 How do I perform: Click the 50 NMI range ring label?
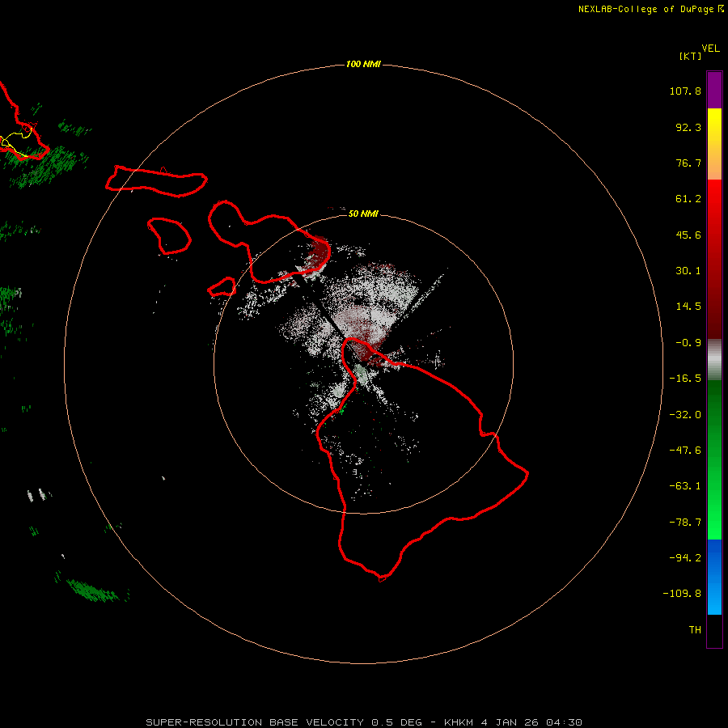[363, 214]
